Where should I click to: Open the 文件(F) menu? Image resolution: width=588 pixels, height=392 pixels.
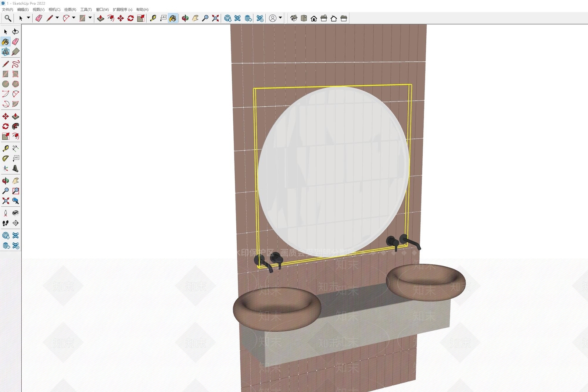click(x=7, y=10)
